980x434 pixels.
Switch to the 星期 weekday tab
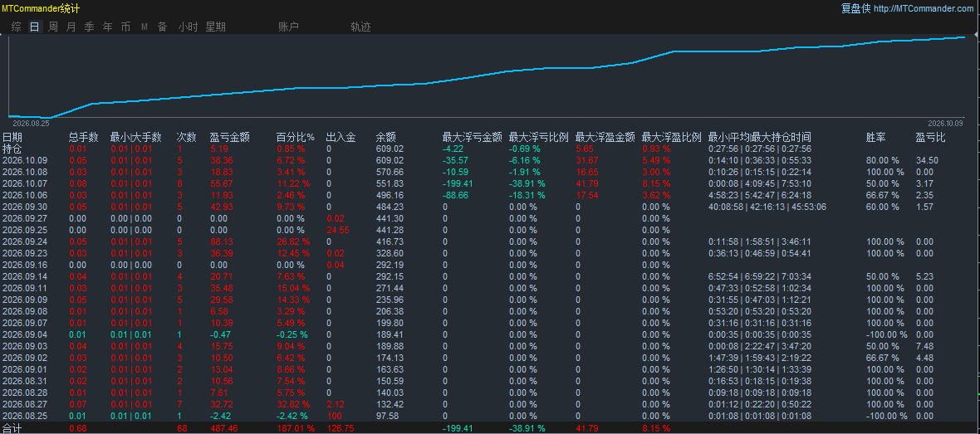click(x=216, y=27)
